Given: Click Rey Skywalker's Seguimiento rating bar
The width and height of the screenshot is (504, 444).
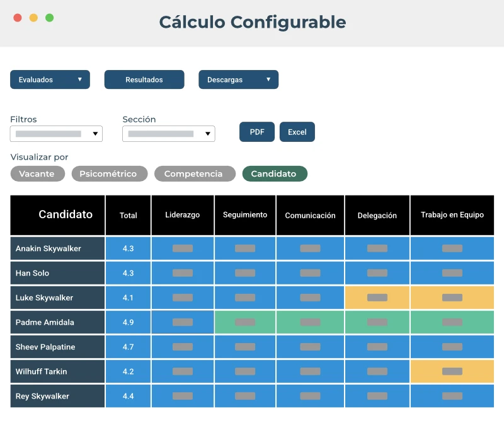Looking at the screenshot, I should click(x=244, y=396).
